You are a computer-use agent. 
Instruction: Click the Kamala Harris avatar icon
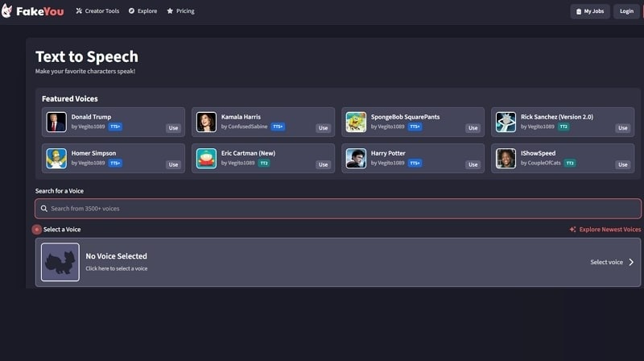[x=206, y=122]
